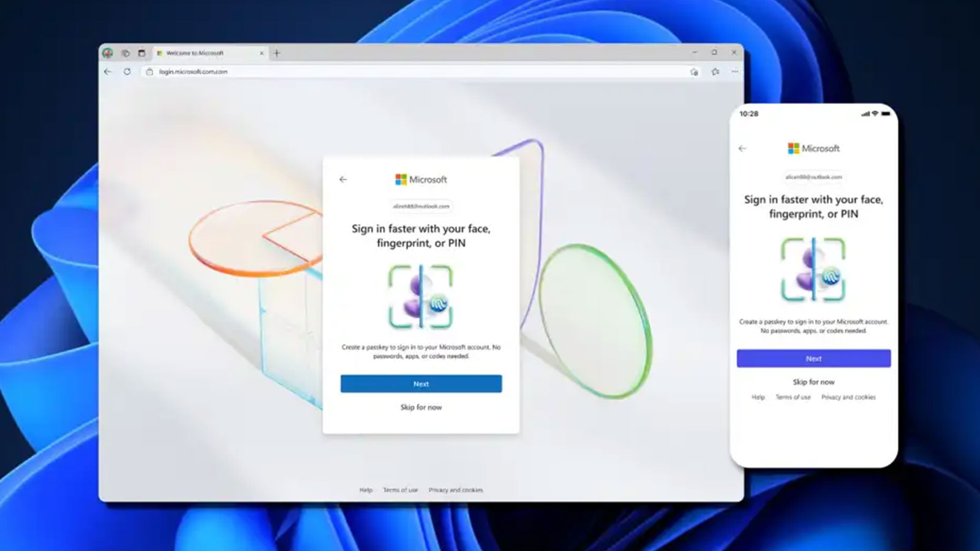
Task: Open the shopping/tracking icon in address bar
Action: (694, 72)
